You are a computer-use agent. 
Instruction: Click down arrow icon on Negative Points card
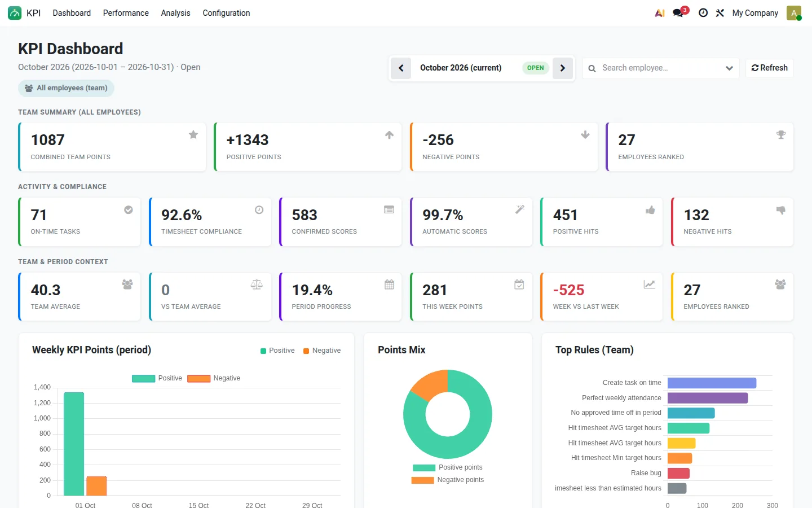click(585, 134)
